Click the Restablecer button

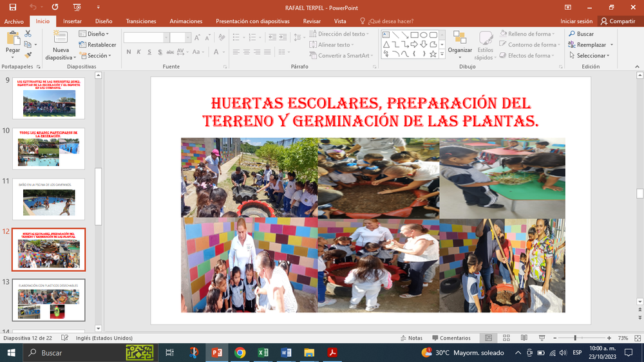[97, 45]
